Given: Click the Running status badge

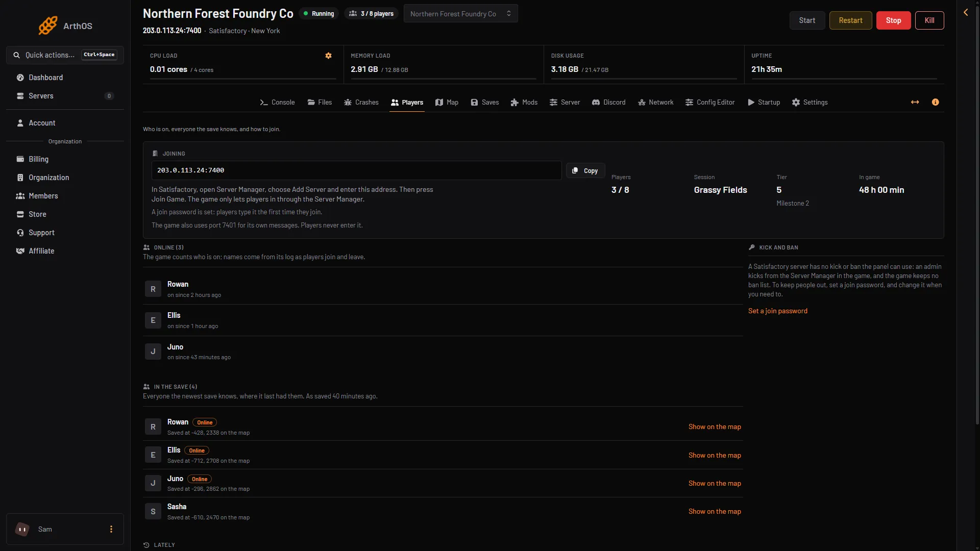Looking at the screenshot, I should click(x=319, y=14).
